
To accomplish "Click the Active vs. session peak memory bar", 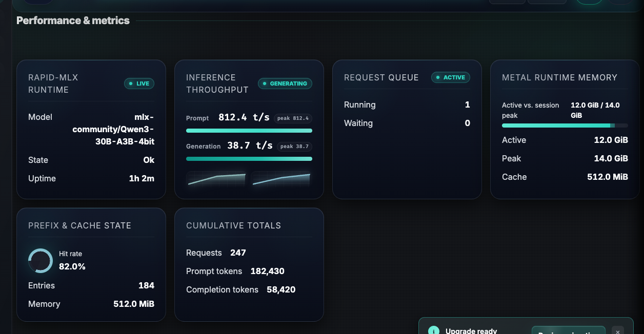I will pos(565,126).
